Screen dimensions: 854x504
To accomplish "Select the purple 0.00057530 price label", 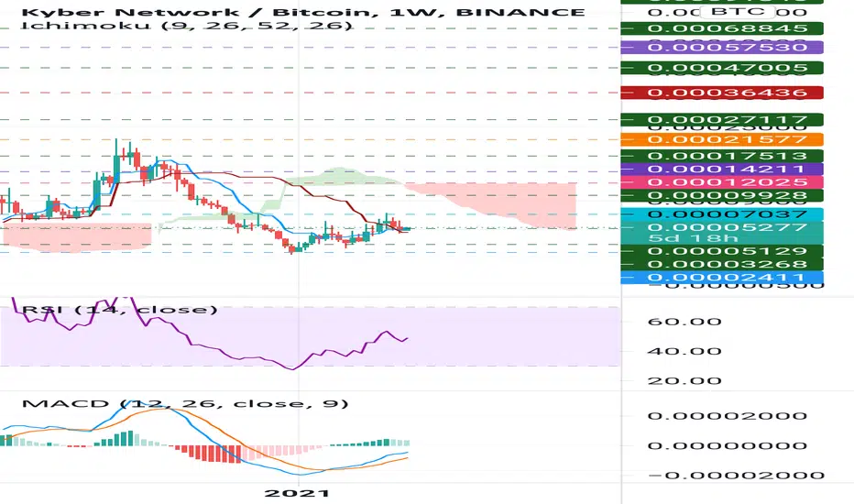I will click(x=722, y=48).
